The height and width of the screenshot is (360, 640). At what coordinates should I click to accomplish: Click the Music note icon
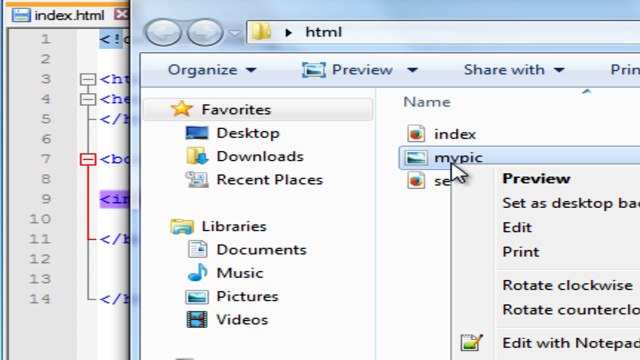pyautogui.click(x=198, y=272)
